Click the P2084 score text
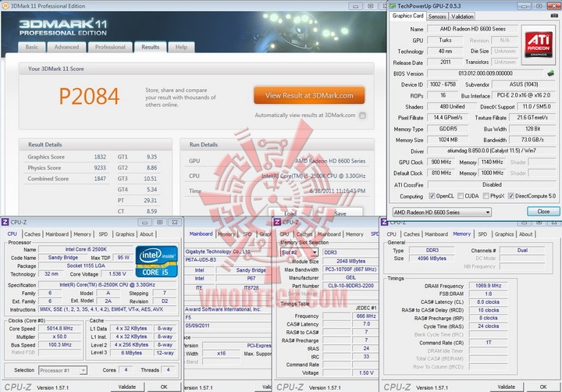Viewport: 562px width, 392px height. point(89,96)
